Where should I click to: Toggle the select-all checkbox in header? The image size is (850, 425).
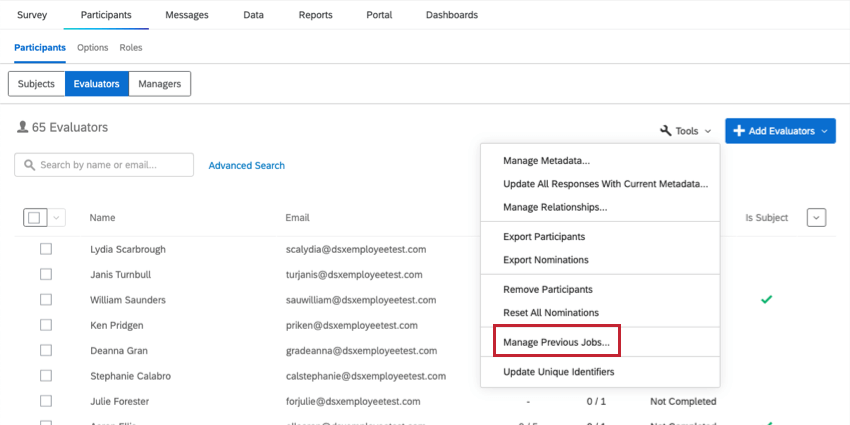click(x=34, y=217)
